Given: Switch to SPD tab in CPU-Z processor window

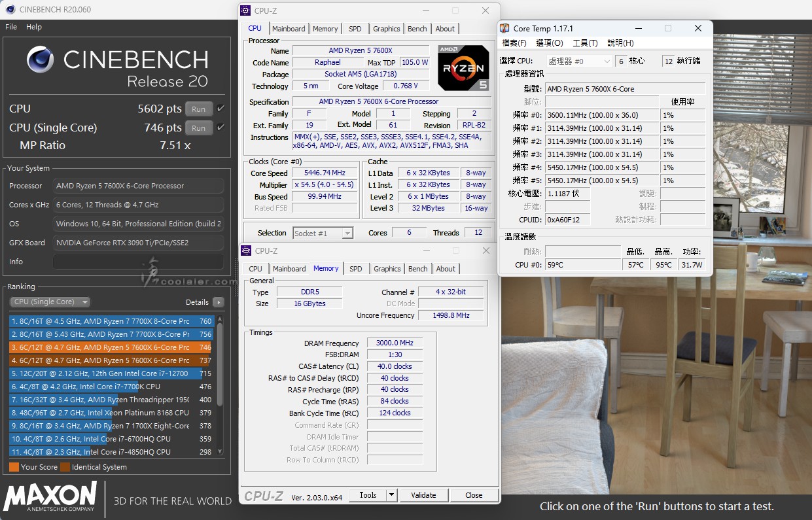Looking at the screenshot, I should tap(355, 29).
